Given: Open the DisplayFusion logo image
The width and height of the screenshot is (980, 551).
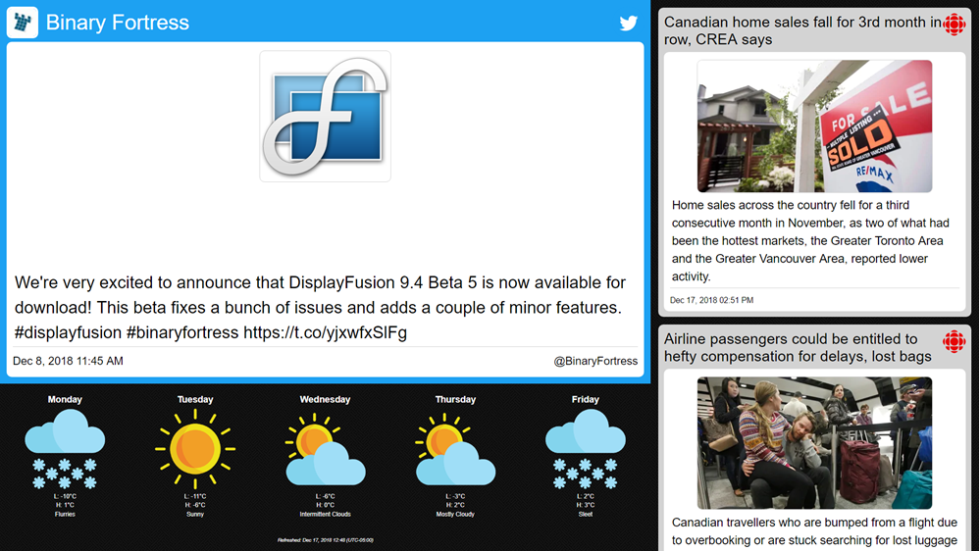Looking at the screenshot, I should [x=325, y=117].
